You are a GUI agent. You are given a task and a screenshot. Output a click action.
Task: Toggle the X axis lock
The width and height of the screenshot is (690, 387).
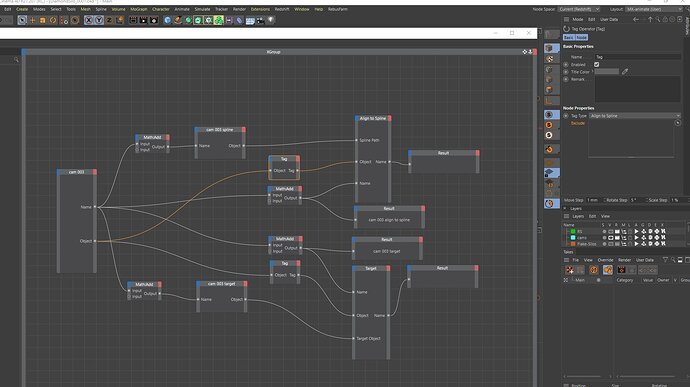88,20
